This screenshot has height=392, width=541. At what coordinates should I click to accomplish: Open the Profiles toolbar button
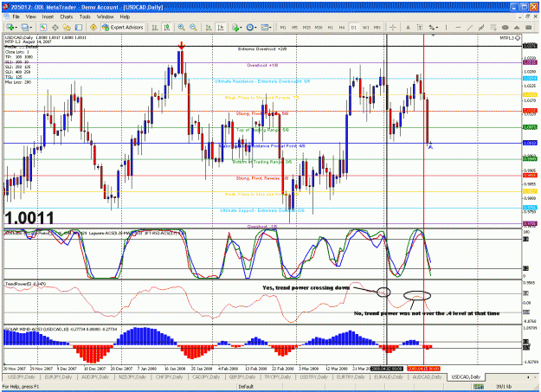(24, 28)
